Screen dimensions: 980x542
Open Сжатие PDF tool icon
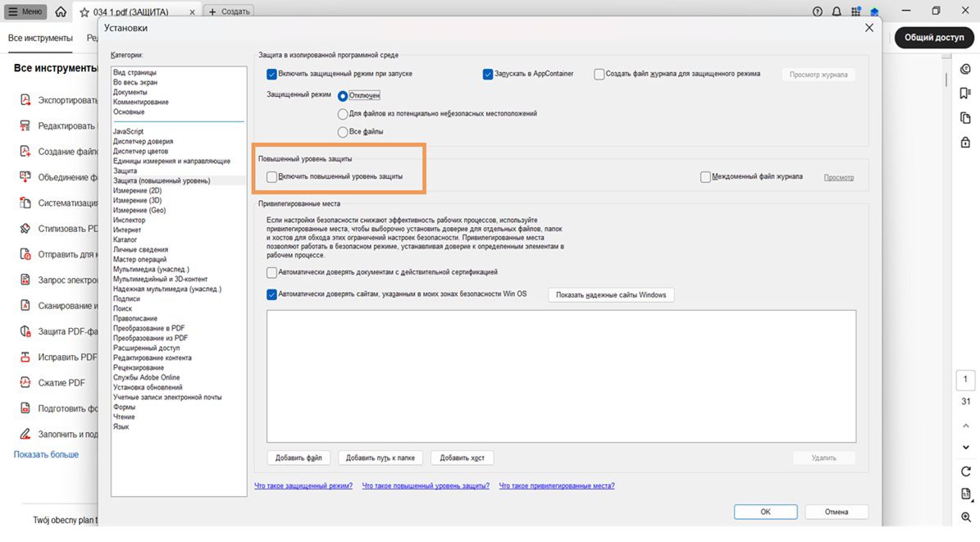(x=25, y=383)
